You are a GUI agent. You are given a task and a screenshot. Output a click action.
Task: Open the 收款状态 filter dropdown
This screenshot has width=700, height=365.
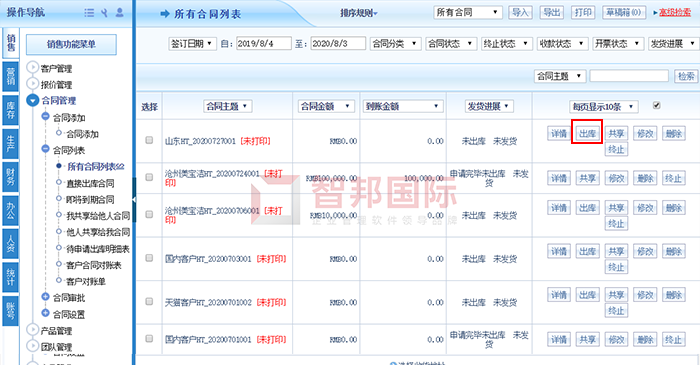pyautogui.click(x=562, y=43)
